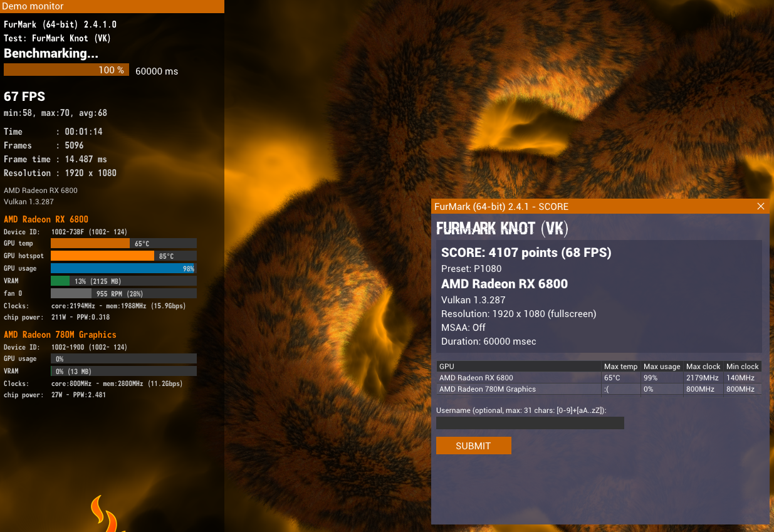The width and height of the screenshot is (774, 532).
Task: Click the MSAA: Off text
Action: (x=463, y=328)
